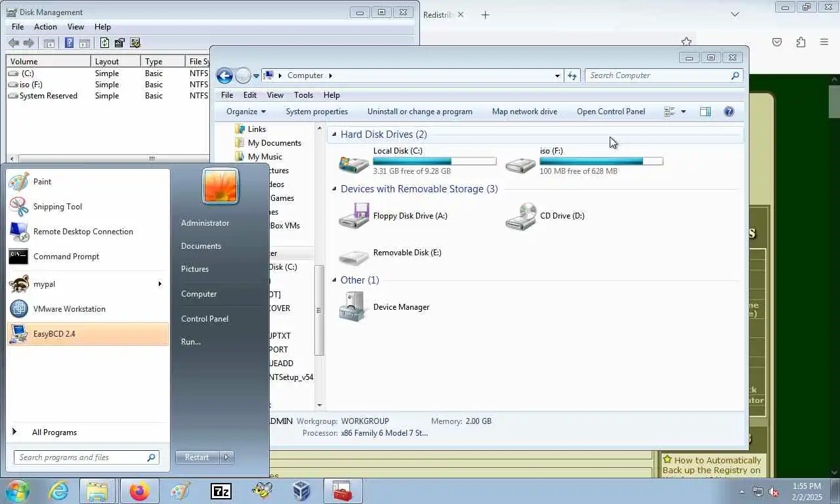Go back with the Explorer blue Back arrow

(x=224, y=75)
